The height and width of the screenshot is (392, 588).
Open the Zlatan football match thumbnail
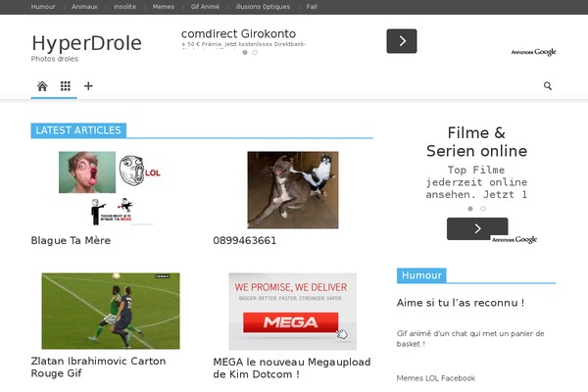[x=111, y=311]
